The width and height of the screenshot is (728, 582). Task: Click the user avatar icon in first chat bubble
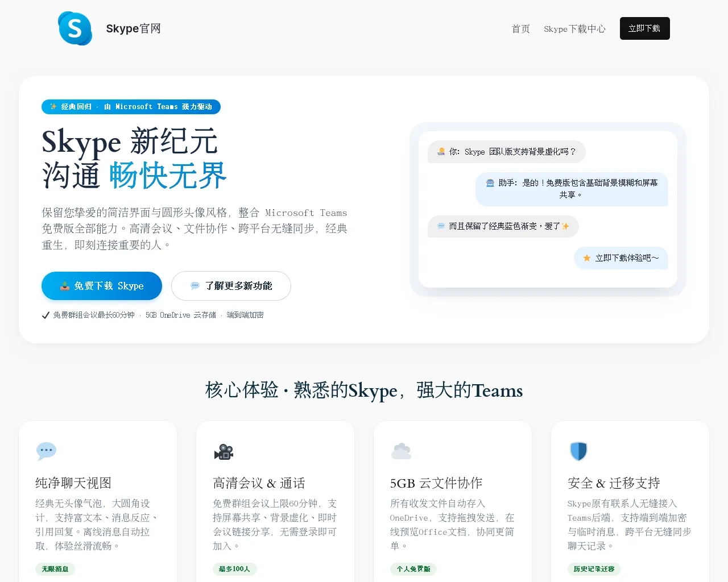point(441,152)
